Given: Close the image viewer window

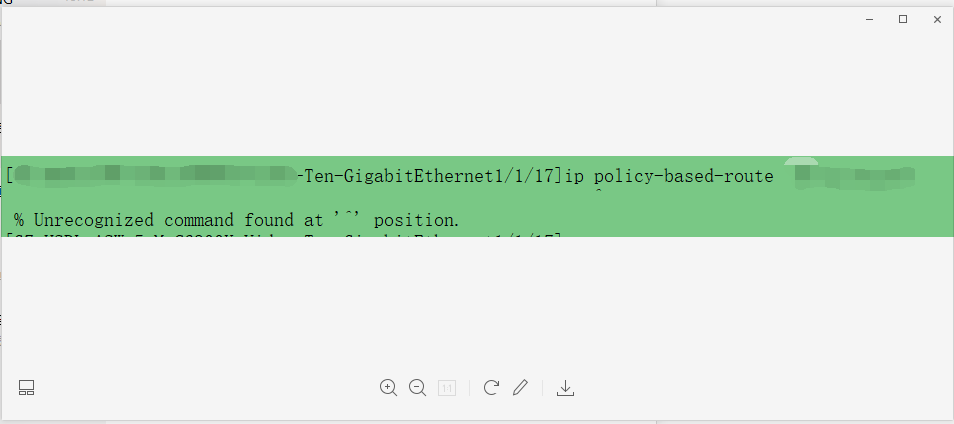Looking at the screenshot, I should (x=937, y=19).
